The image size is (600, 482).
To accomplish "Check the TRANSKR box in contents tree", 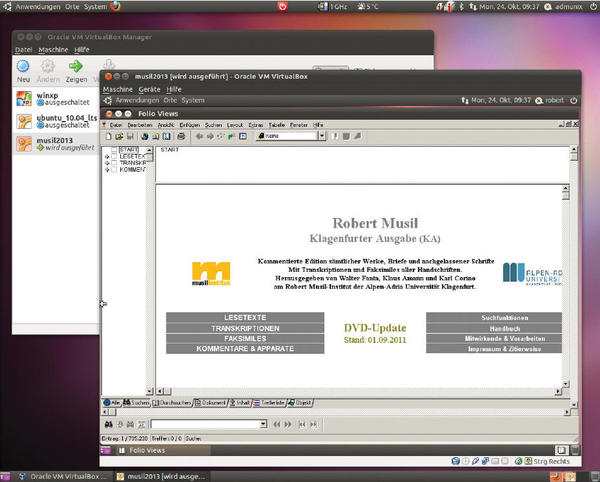I will 114,163.
